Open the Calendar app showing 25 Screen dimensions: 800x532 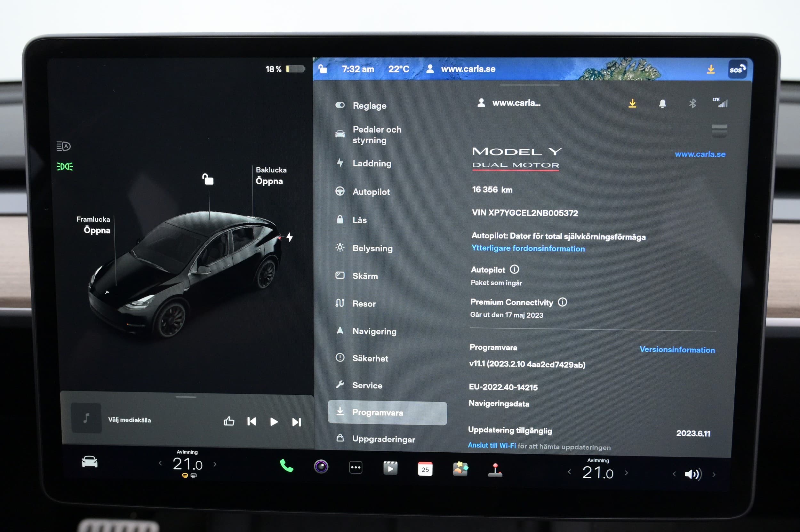(x=425, y=469)
